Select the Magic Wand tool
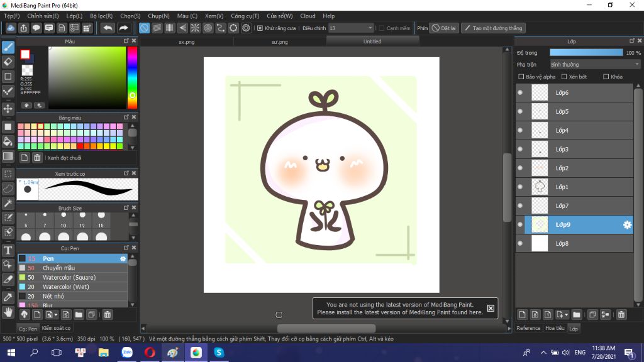 point(8,203)
